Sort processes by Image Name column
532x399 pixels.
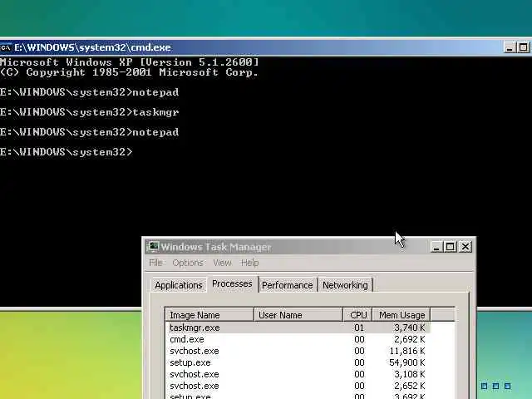point(209,315)
